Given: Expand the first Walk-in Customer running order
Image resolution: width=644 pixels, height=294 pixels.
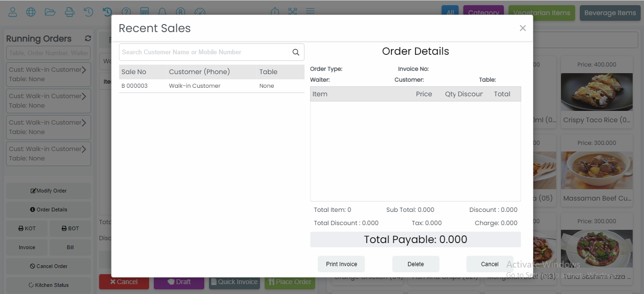Looking at the screenshot, I should (84, 70).
